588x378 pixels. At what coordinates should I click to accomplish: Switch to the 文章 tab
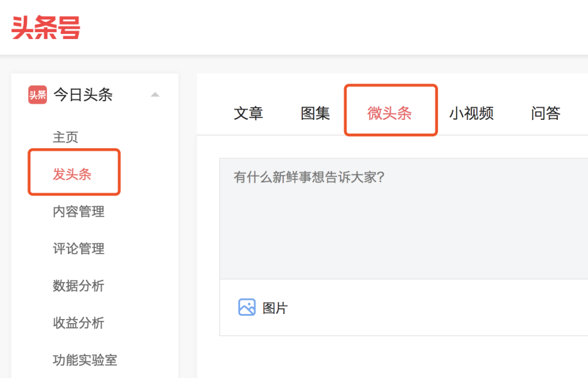pos(249,113)
